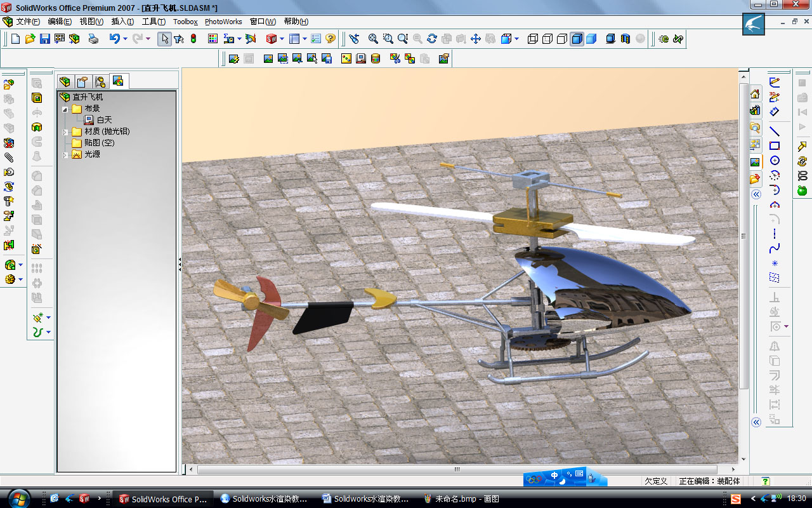Open the browser Solidworks水渲染教 taskbar window
This screenshot has width=812, height=508.
pos(265,499)
